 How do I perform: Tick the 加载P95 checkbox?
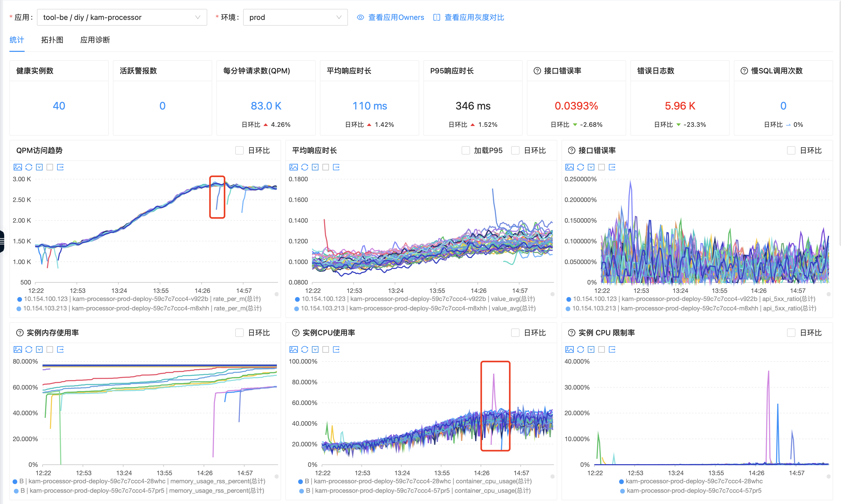466,150
